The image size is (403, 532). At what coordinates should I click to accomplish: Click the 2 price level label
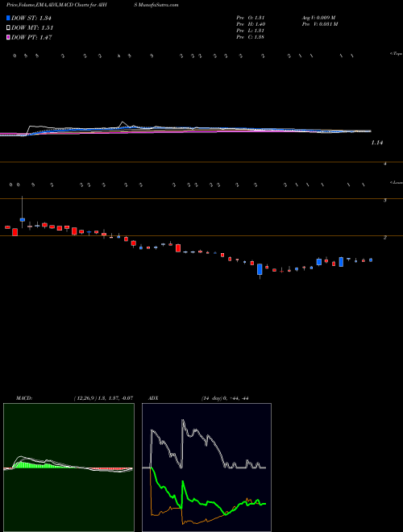(385, 238)
